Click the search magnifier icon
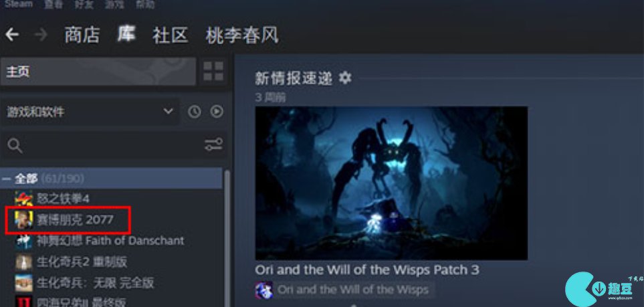Viewport: 644px width, 307px height. (15, 146)
